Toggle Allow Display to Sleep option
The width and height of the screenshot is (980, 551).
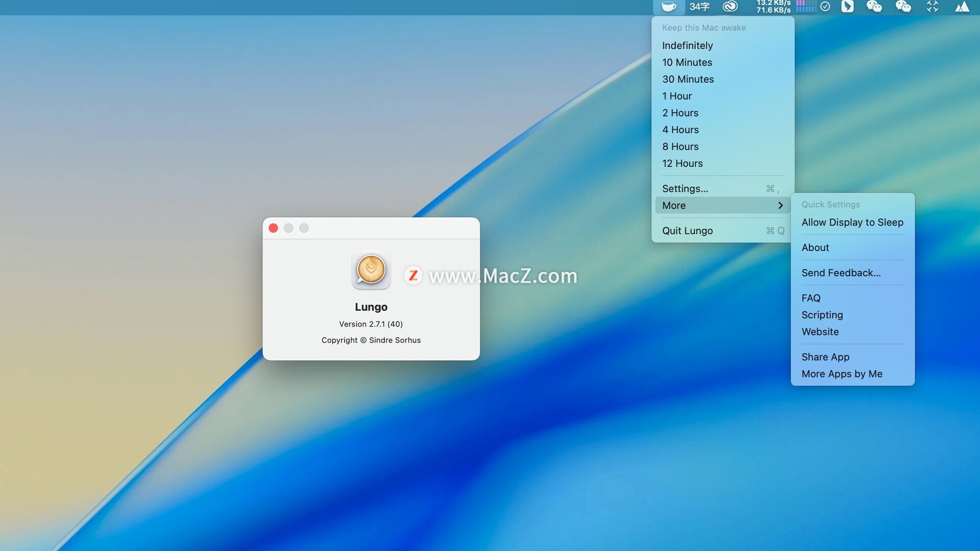click(x=852, y=222)
